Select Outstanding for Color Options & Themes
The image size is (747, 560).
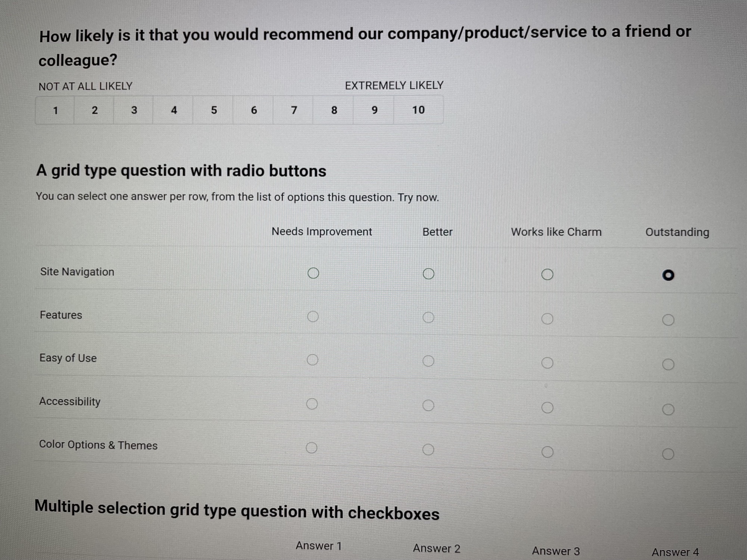668,454
